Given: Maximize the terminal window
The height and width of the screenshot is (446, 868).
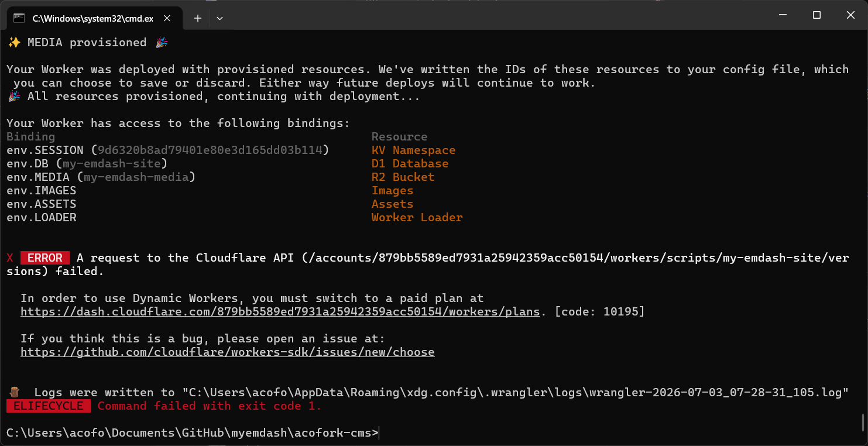Looking at the screenshot, I should [x=816, y=15].
